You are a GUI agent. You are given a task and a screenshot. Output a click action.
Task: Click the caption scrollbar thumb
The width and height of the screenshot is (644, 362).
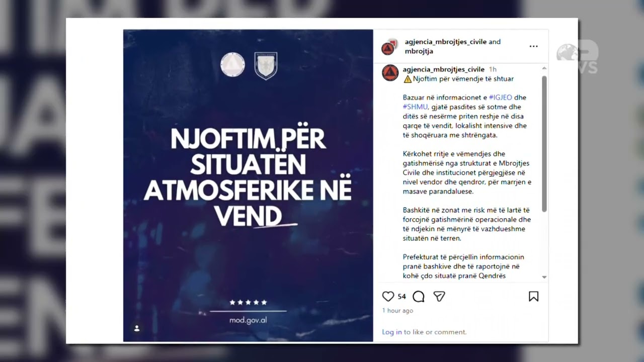pyautogui.click(x=544, y=143)
